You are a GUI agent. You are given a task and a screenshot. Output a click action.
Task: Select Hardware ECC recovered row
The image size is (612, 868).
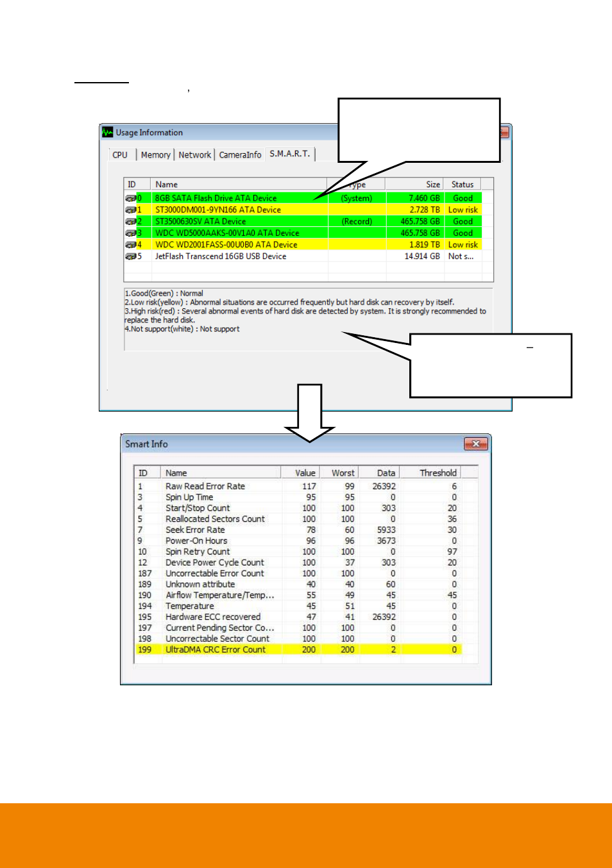click(298, 617)
